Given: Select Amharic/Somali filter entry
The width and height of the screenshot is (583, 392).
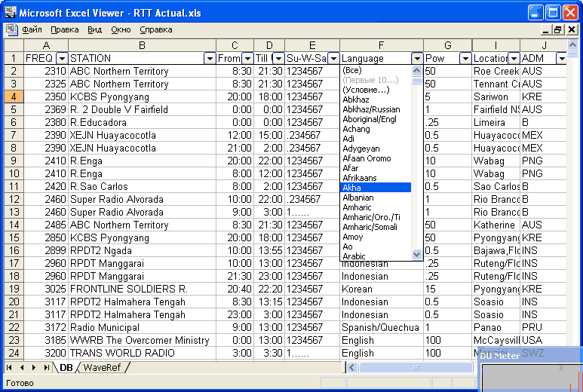Looking at the screenshot, I should click(376, 227).
